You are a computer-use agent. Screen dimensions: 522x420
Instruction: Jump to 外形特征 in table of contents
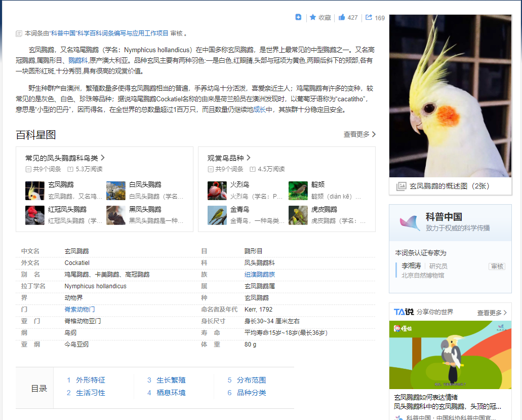pyautogui.click(x=91, y=380)
